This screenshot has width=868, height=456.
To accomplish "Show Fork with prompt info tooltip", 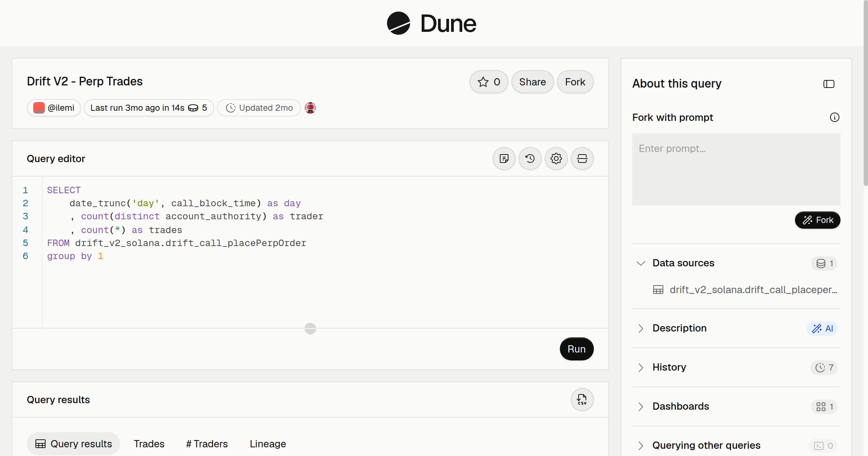I will pos(834,117).
